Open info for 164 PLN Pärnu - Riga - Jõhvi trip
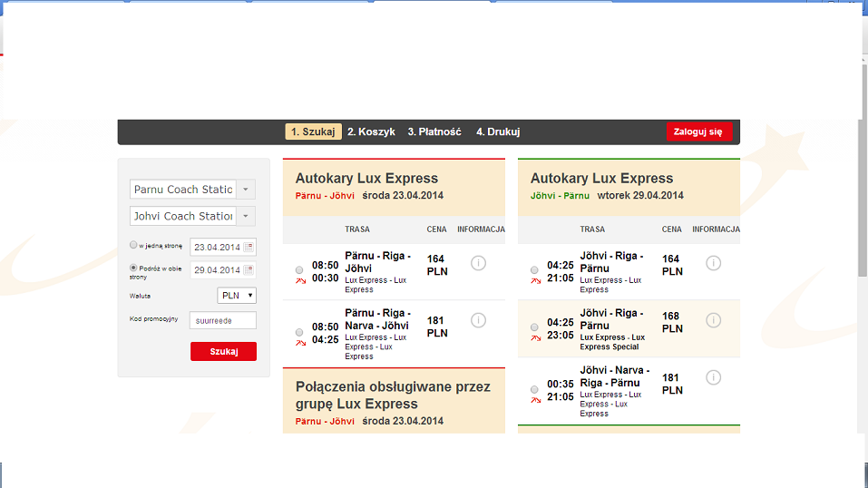Viewport: 868px width, 488px height. (x=478, y=263)
